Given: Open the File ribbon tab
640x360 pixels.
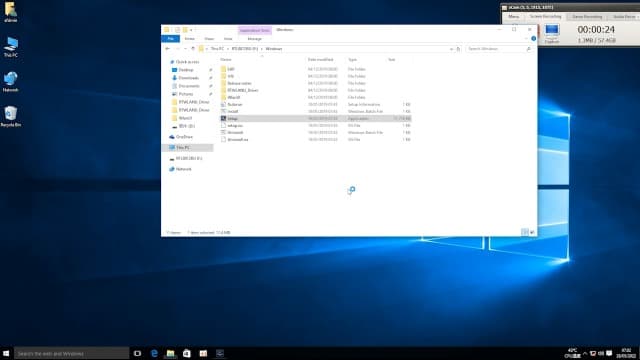Looking at the screenshot, I should (171, 38).
